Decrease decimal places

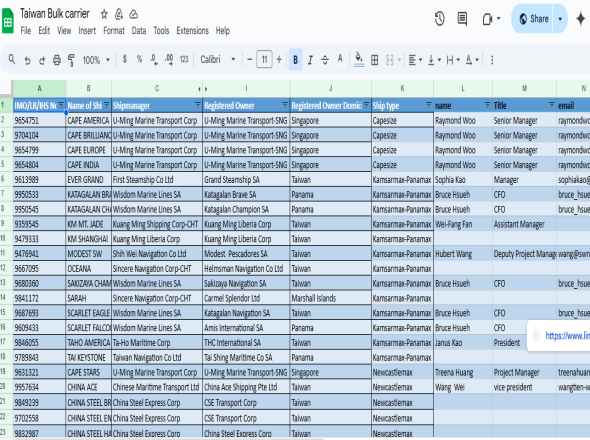tap(154, 59)
